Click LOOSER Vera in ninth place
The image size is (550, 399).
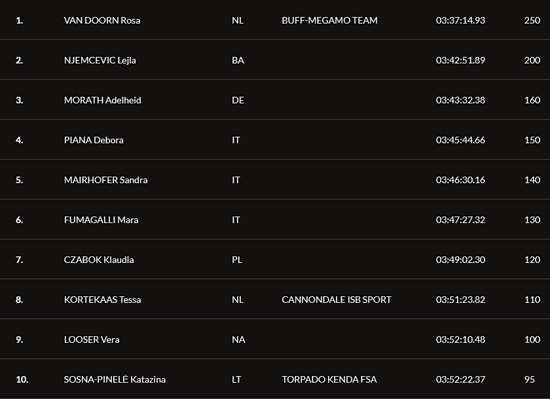pos(92,340)
